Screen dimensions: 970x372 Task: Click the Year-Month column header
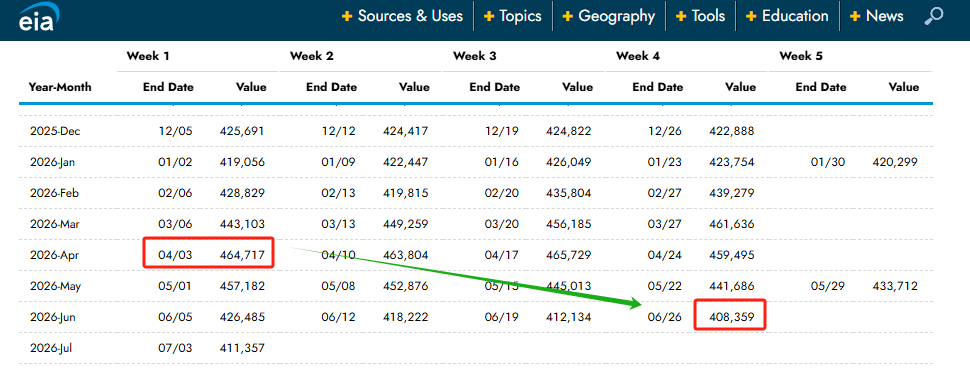60,87
